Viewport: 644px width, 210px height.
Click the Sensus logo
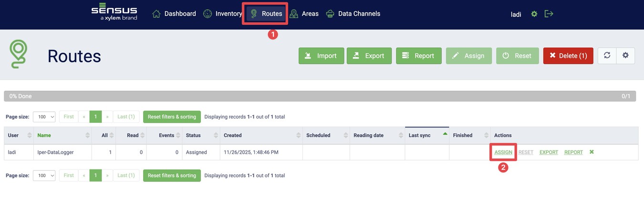coord(114,13)
